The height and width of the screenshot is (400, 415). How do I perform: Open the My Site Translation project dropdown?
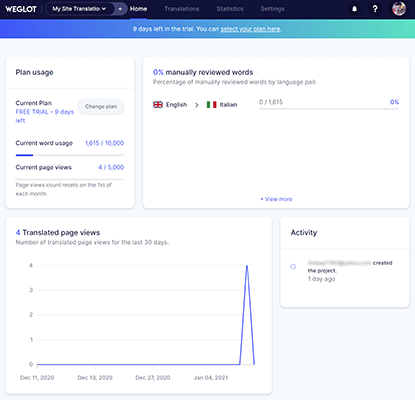[79, 9]
